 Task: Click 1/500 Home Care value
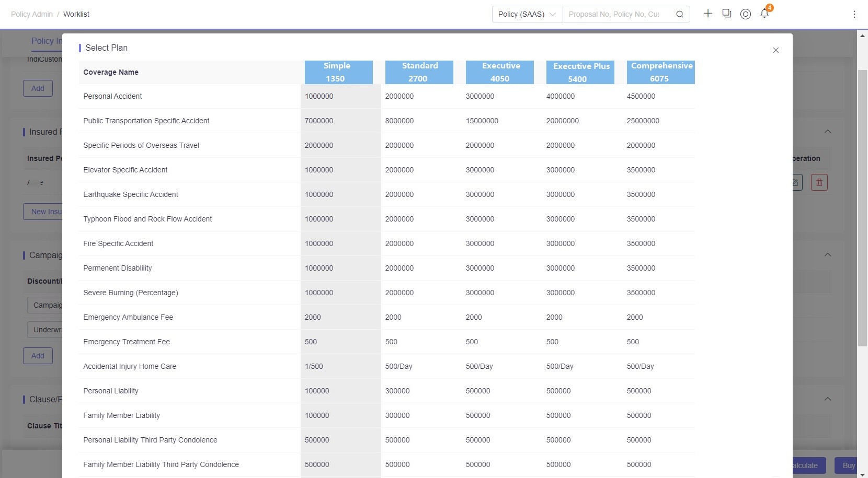tap(314, 366)
